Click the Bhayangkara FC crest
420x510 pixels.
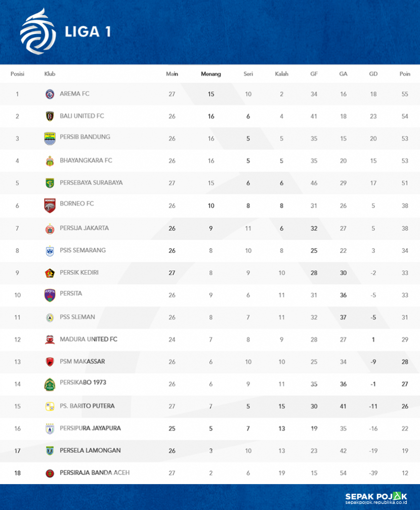click(50, 161)
